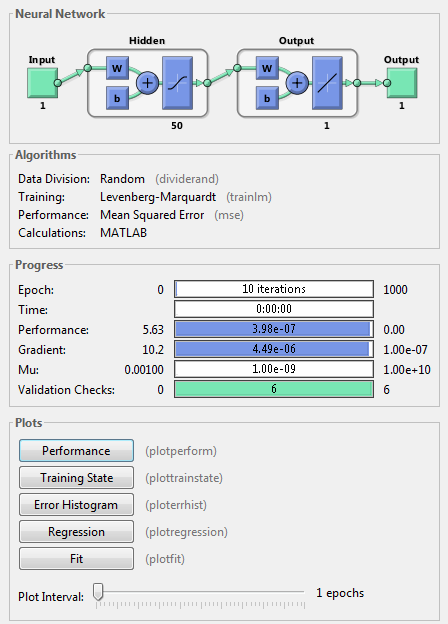448x624 pixels.
Task: Click the Epoch progress bar
Action: click(274, 289)
